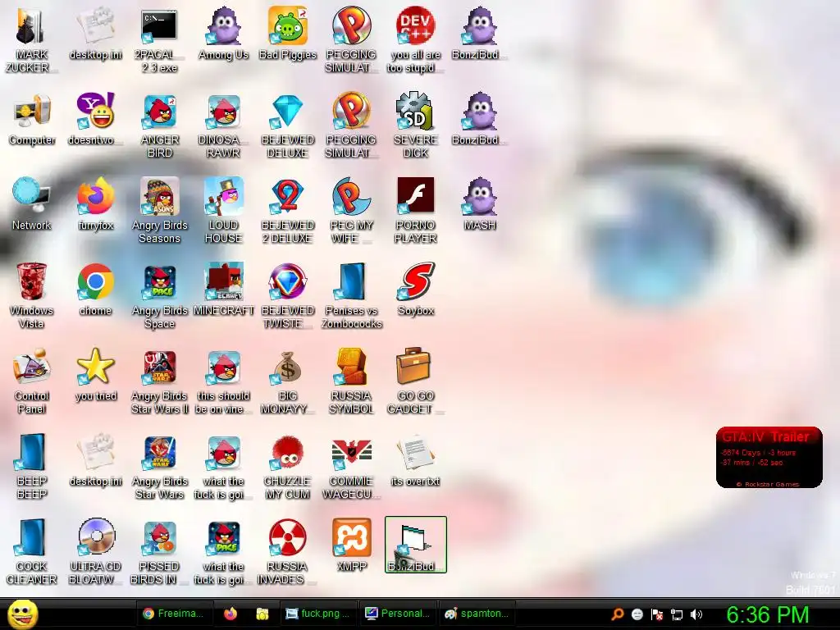
Task: Open the network tray icon
Action: [677, 614]
